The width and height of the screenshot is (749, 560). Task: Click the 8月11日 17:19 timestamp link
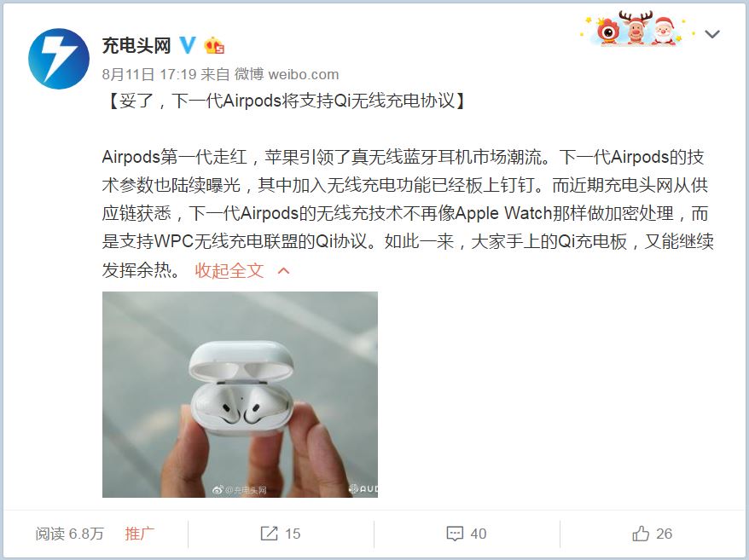click(x=149, y=74)
